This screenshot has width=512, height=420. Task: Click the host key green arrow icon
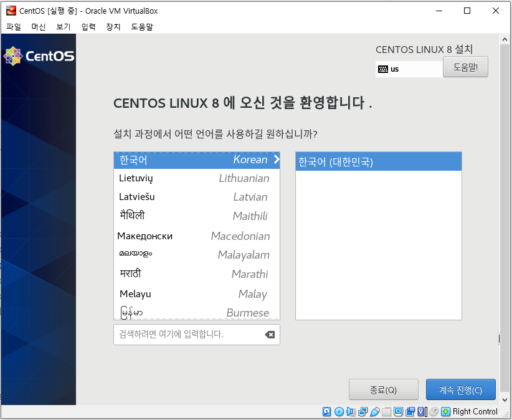coord(445,411)
